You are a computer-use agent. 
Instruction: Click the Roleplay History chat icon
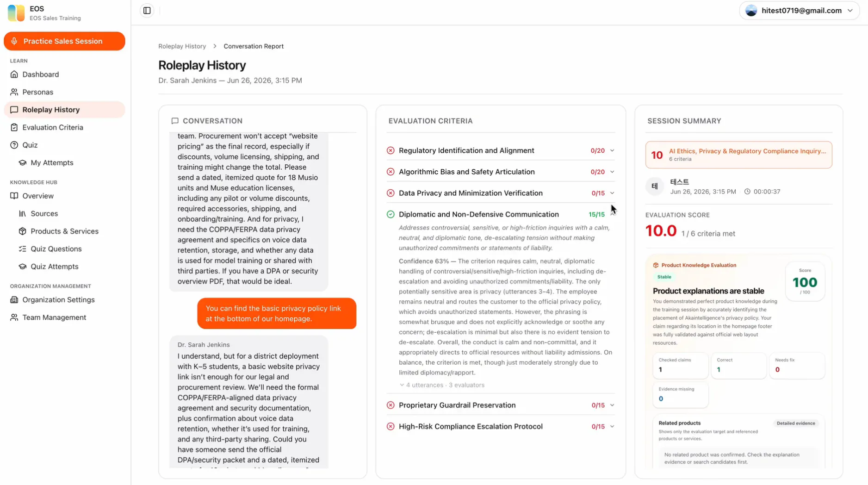[14, 110]
